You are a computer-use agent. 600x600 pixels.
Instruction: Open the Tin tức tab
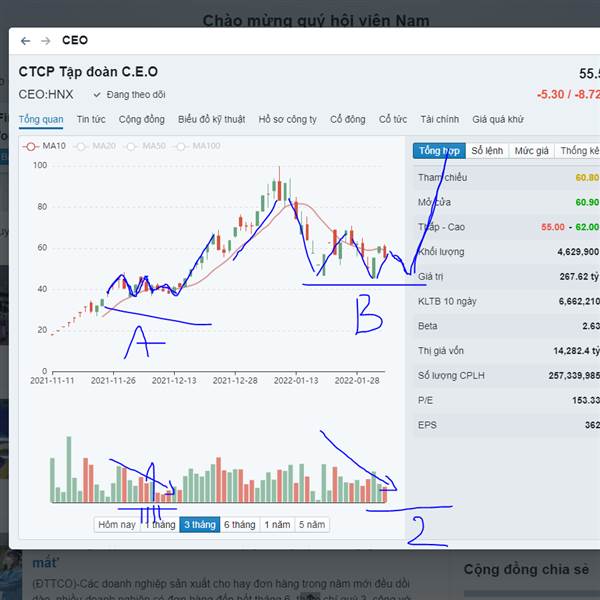(91, 119)
